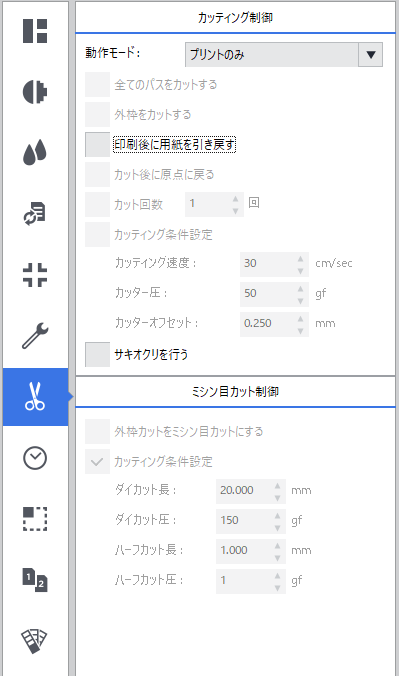Increase カッター圧 with up spinner arrow

tap(301, 289)
